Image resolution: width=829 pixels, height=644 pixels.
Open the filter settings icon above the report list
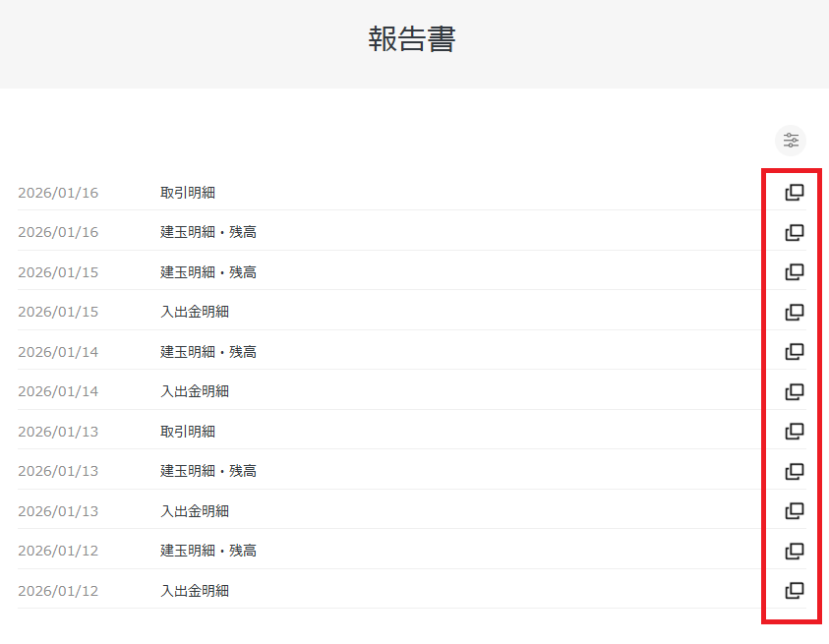(x=790, y=140)
